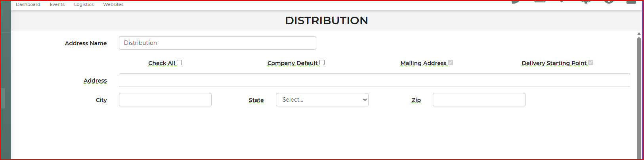Screen dimensions: 644x160
Task: Enable the Company Default checkbox
Action: [x=322, y=63]
